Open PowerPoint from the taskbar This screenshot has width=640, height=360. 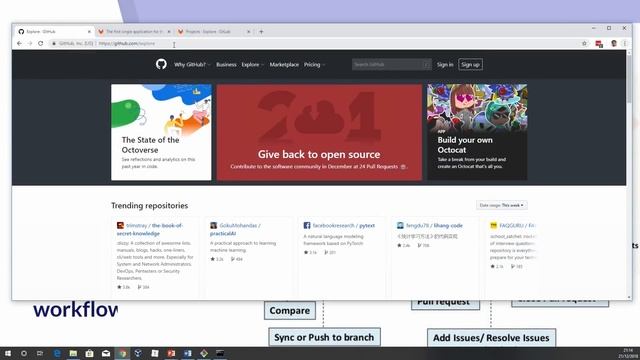pos(171,353)
